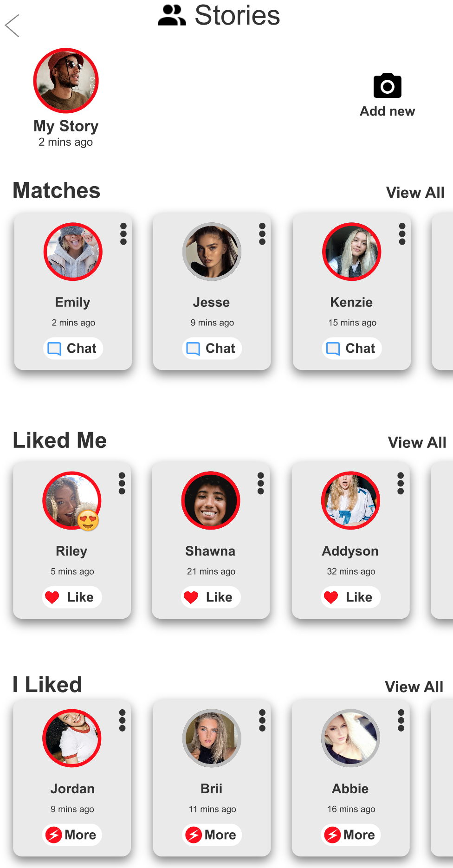Tap the camera icon to add story
The image size is (453, 868).
pos(387,86)
